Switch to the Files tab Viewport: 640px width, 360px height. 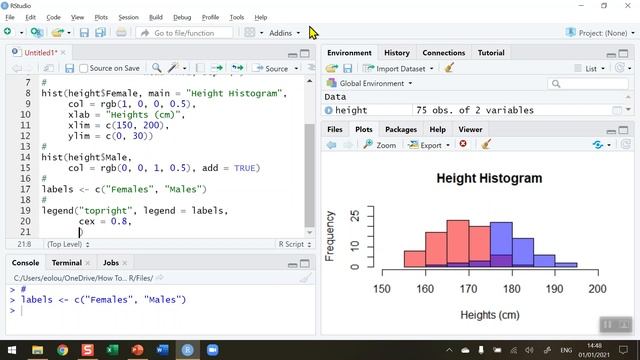335,129
